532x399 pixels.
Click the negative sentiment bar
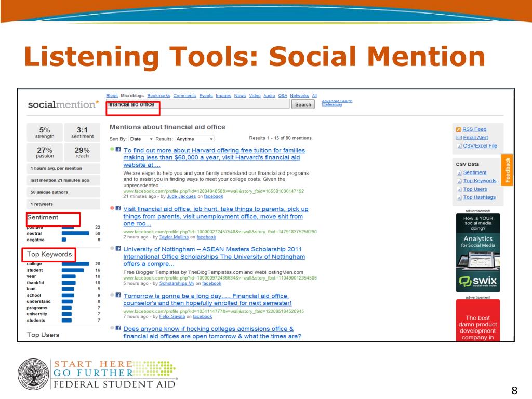(64, 240)
